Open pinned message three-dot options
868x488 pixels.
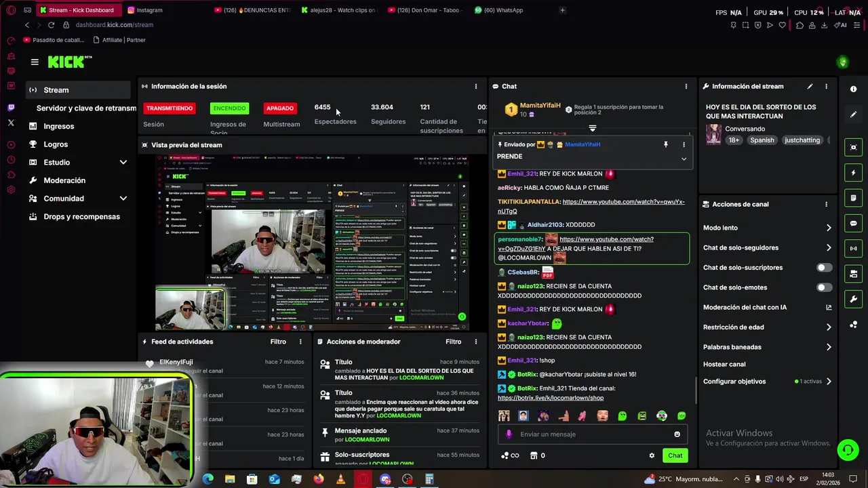(684, 144)
